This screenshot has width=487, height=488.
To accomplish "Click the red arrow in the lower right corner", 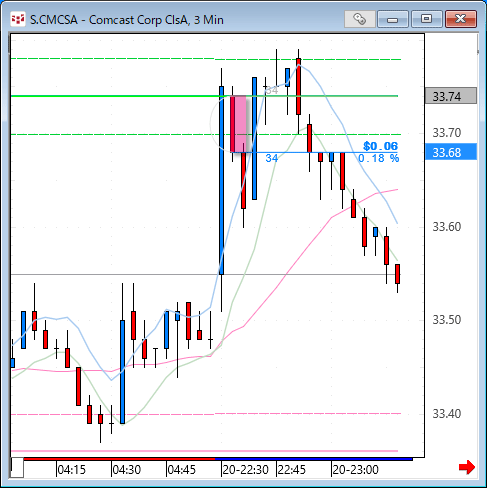I will tap(467, 467).
